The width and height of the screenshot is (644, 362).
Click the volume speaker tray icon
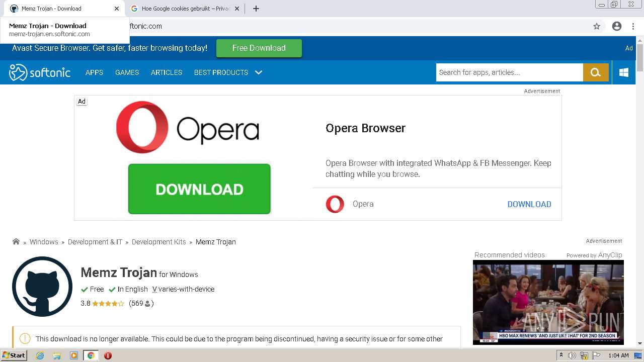[x=572, y=355]
